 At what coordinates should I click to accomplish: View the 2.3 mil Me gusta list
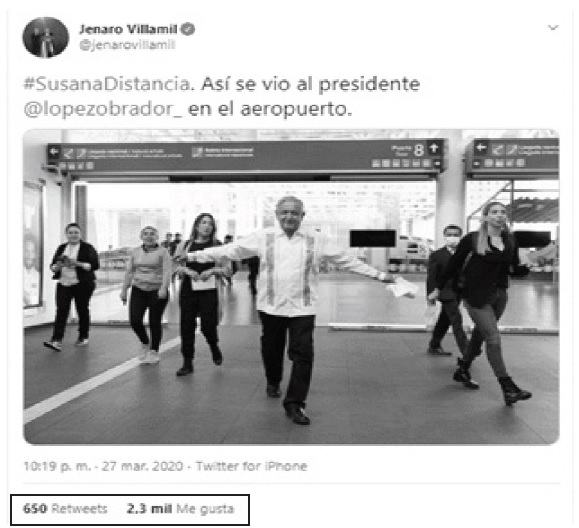click(x=180, y=509)
